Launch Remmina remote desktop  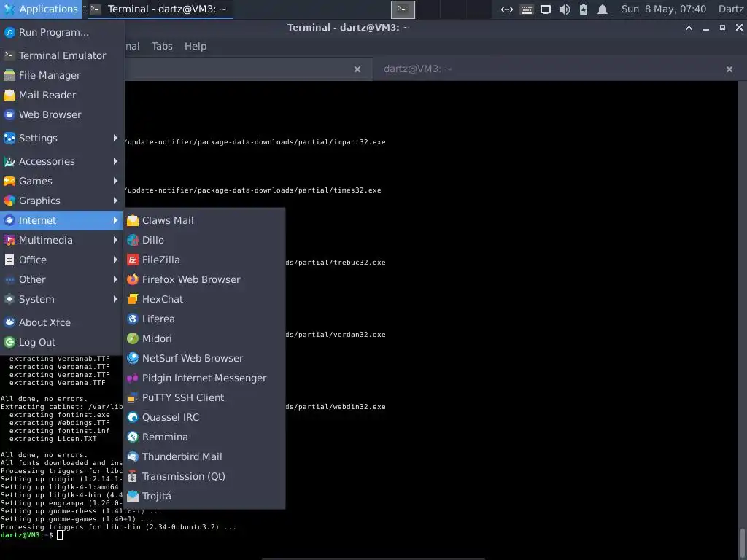click(204, 437)
